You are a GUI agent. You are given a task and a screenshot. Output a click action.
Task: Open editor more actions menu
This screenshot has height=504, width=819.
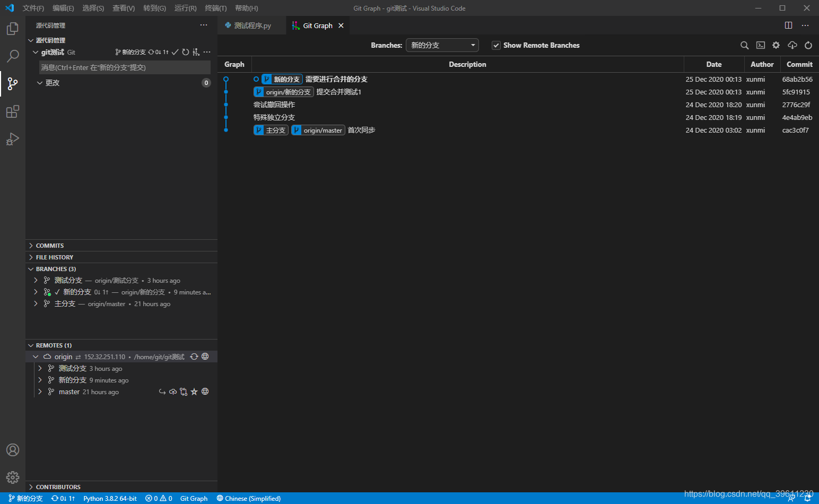coord(805,25)
